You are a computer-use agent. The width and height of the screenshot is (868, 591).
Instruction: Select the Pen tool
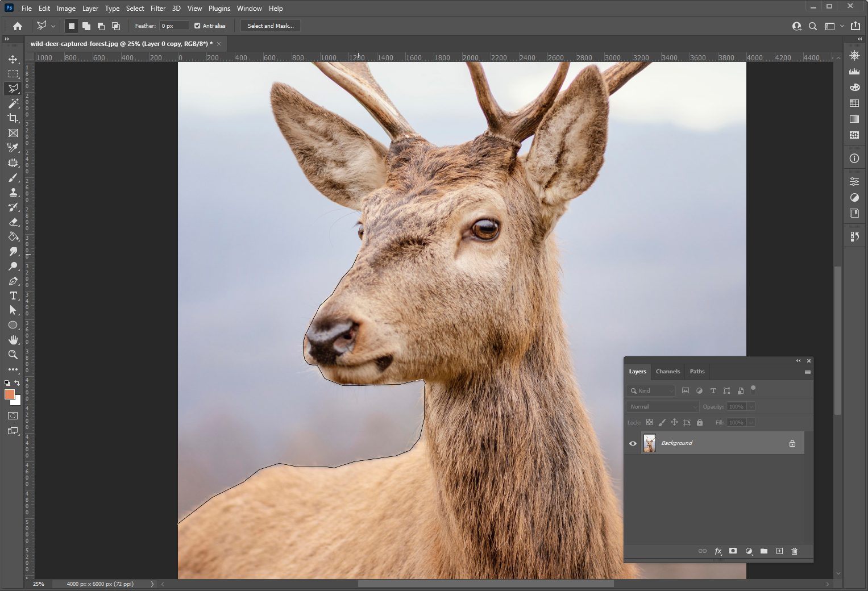coord(13,281)
